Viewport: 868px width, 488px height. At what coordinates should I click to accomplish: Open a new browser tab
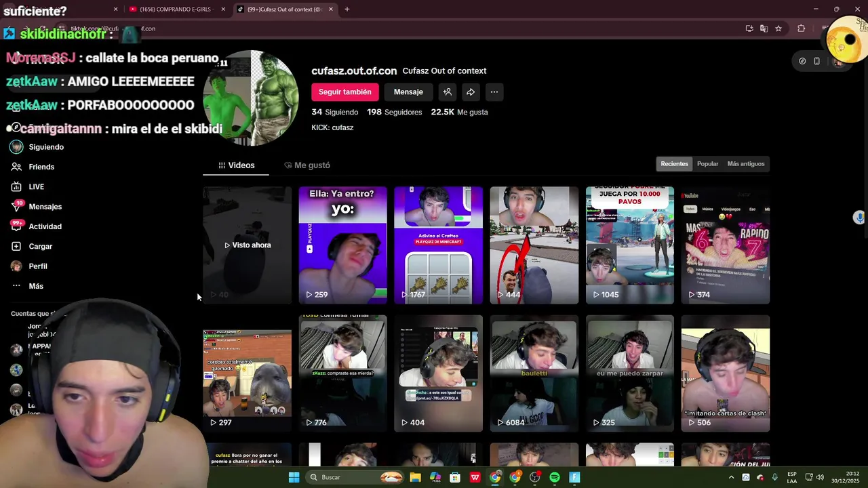(x=347, y=9)
